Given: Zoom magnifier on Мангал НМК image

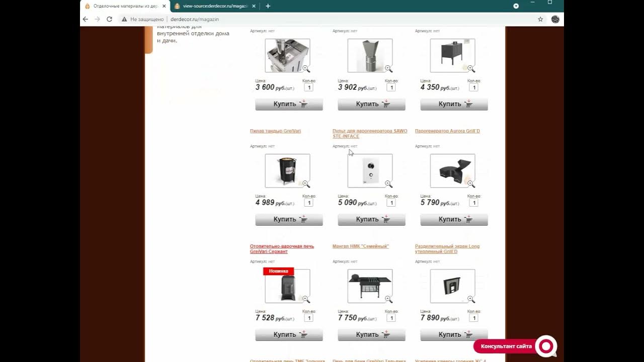Looking at the screenshot, I should pos(388,299).
